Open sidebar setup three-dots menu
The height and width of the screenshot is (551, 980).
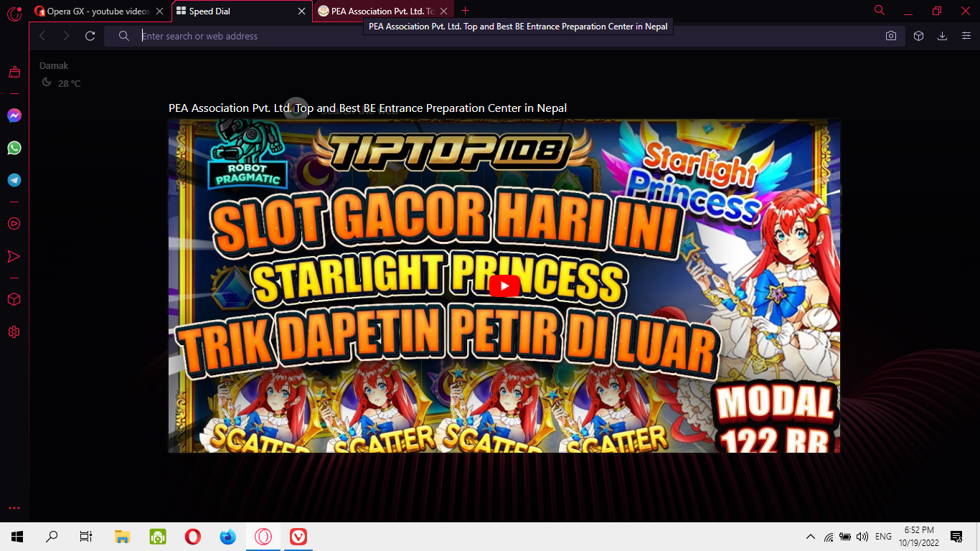[x=14, y=508]
